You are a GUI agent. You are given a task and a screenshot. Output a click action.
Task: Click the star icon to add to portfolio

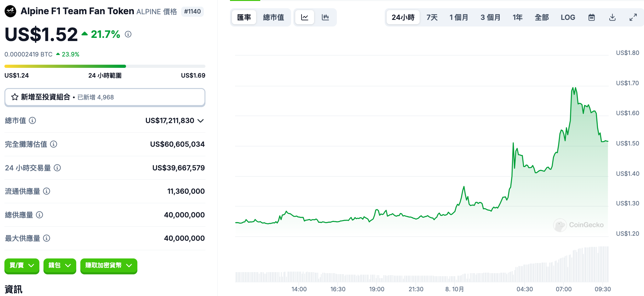pyautogui.click(x=15, y=97)
